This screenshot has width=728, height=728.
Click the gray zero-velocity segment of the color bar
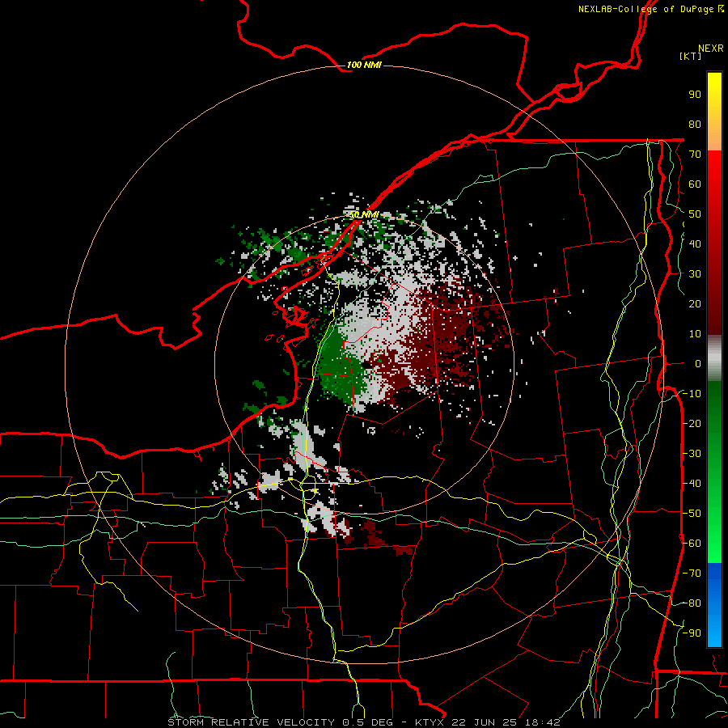coord(714,358)
